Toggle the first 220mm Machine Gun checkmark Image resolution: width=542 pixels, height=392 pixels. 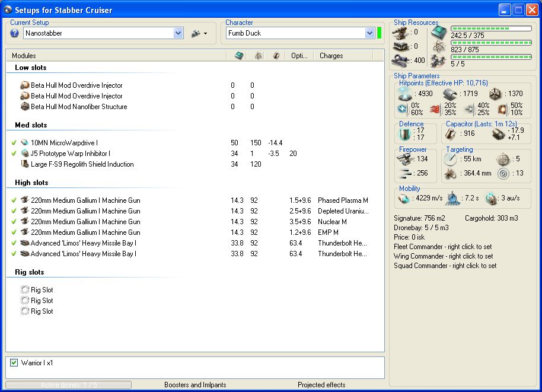[14, 200]
